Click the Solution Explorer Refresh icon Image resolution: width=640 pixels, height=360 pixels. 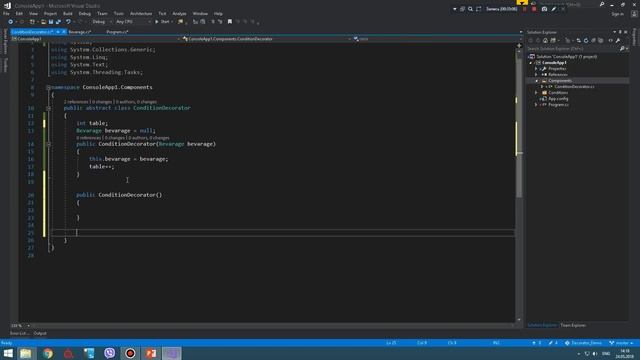(x=586, y=40)
